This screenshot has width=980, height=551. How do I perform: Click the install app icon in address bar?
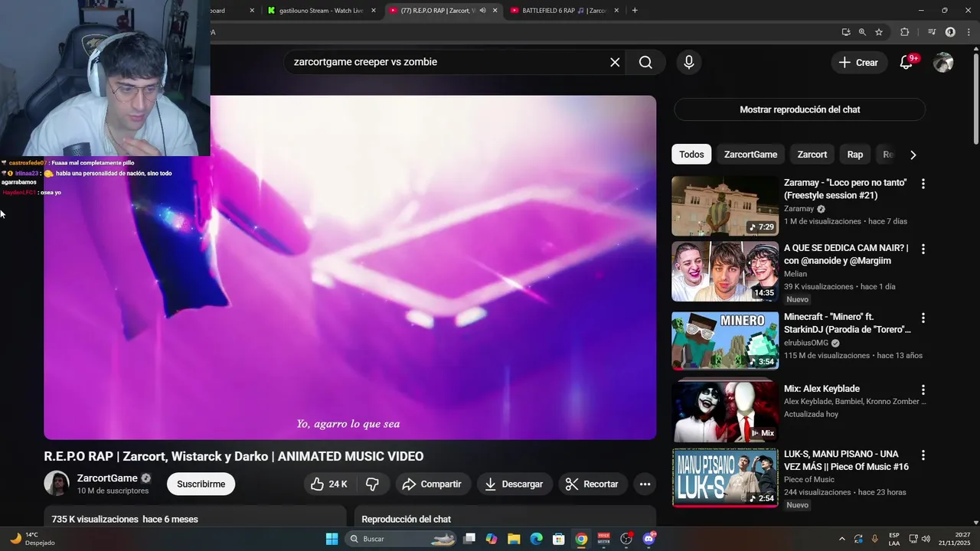845,32
